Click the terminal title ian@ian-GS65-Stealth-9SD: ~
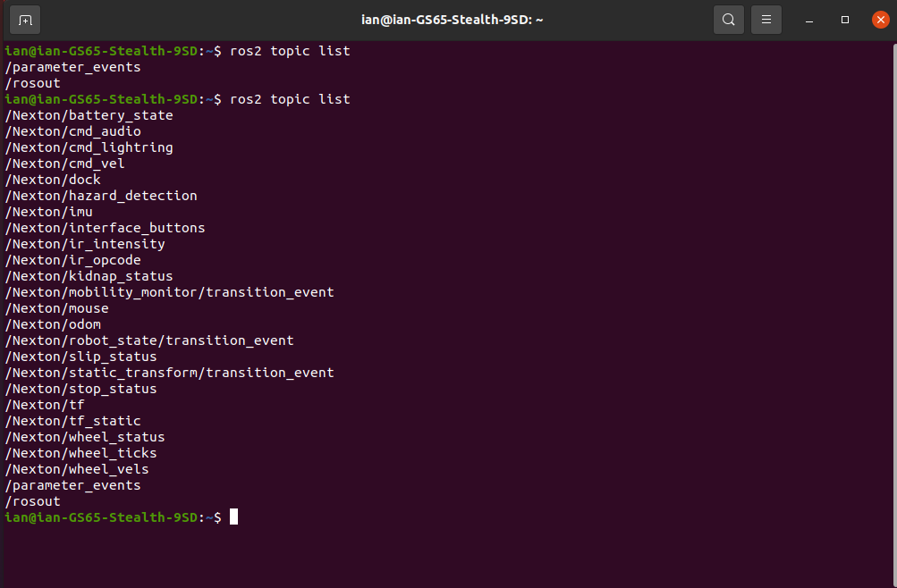This screenshot has height=588, width=897. pos(452,20)
